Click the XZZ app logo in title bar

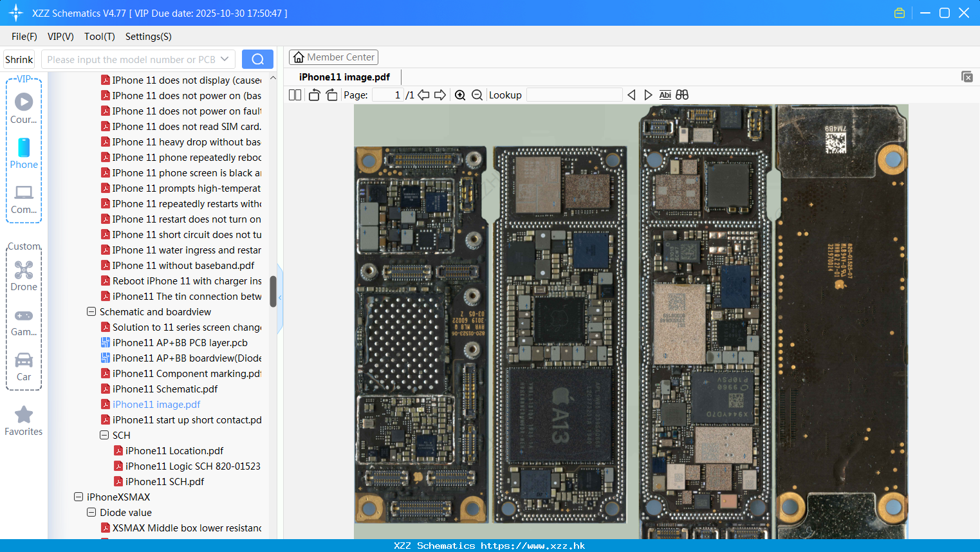pos(16,13)
